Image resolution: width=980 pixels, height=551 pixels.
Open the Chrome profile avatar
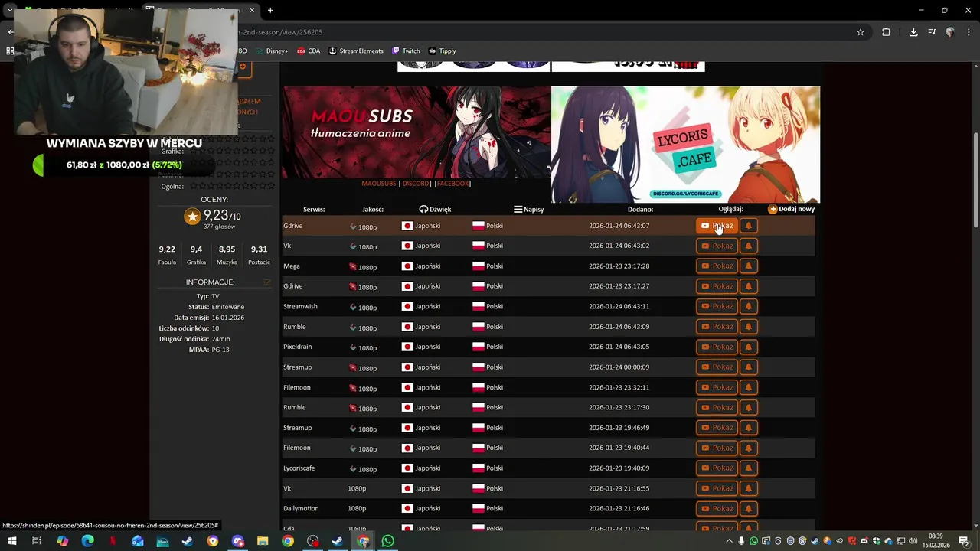pyautogui.click(x=950, y=32)
